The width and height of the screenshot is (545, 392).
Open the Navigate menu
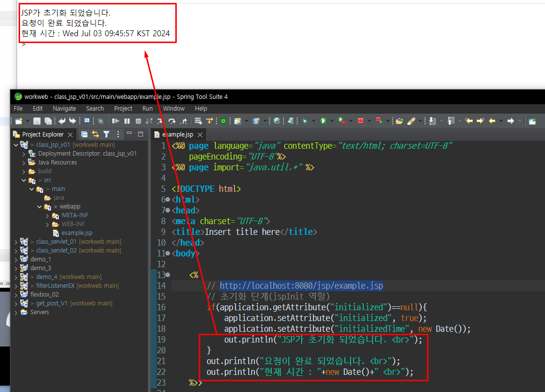click(64, 109)
